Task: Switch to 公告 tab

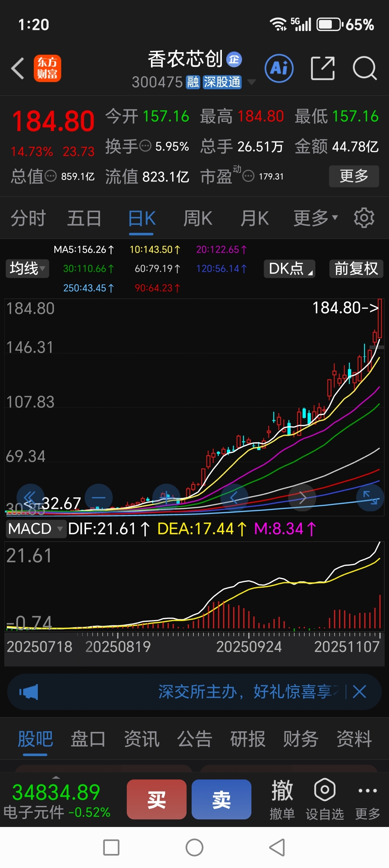Action: click(x=194, y=739)
